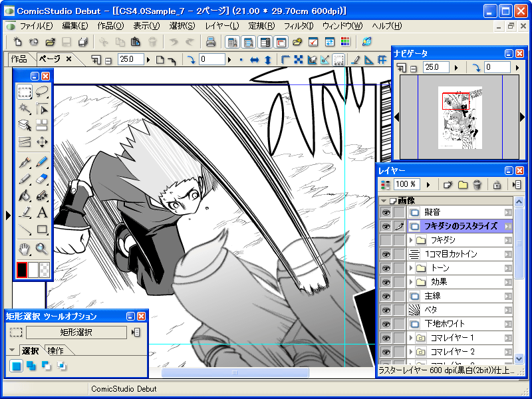
Task: Select the black foreground color swatch
Action: pyautogui.click(x=22, y=270)
